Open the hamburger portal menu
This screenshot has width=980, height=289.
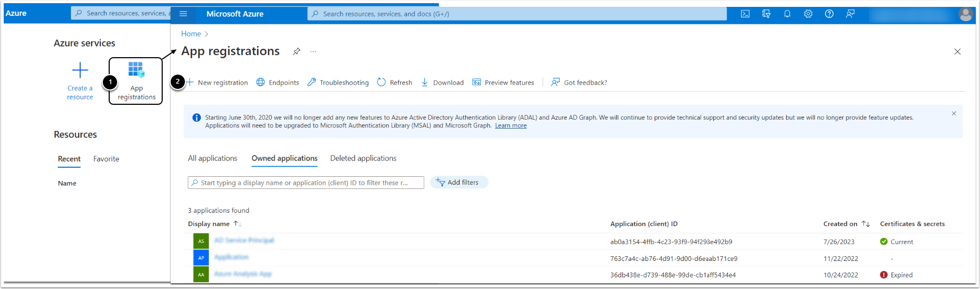183,14
